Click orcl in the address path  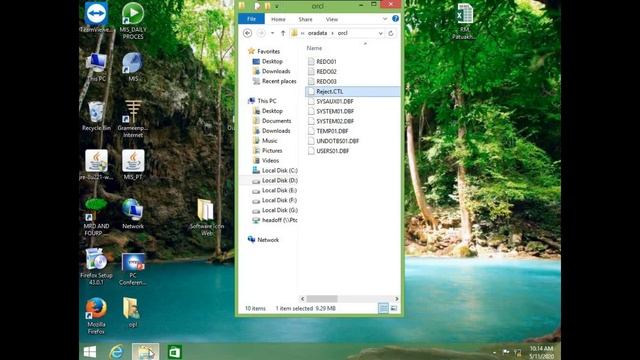click(342, 33)
